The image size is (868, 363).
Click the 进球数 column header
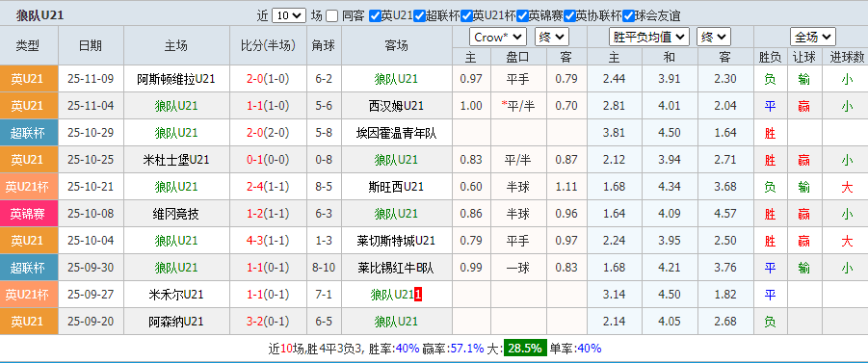[x=847, y=57]
